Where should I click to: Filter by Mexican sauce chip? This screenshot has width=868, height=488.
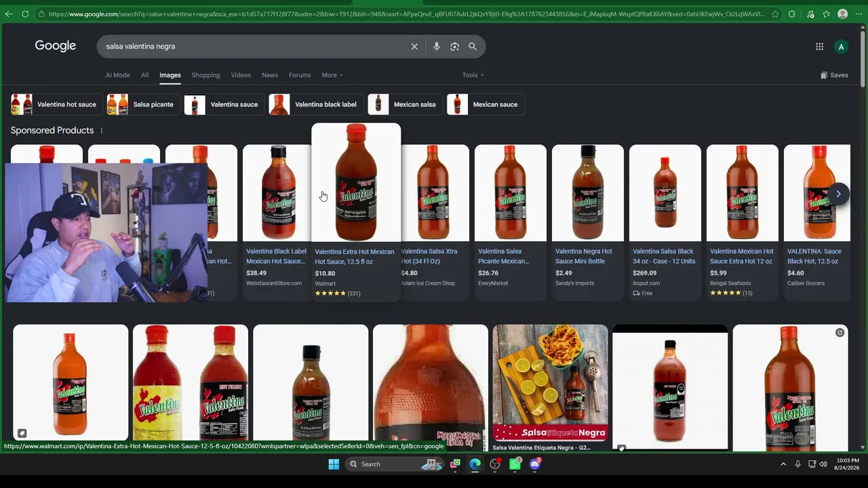click(486, 104)
